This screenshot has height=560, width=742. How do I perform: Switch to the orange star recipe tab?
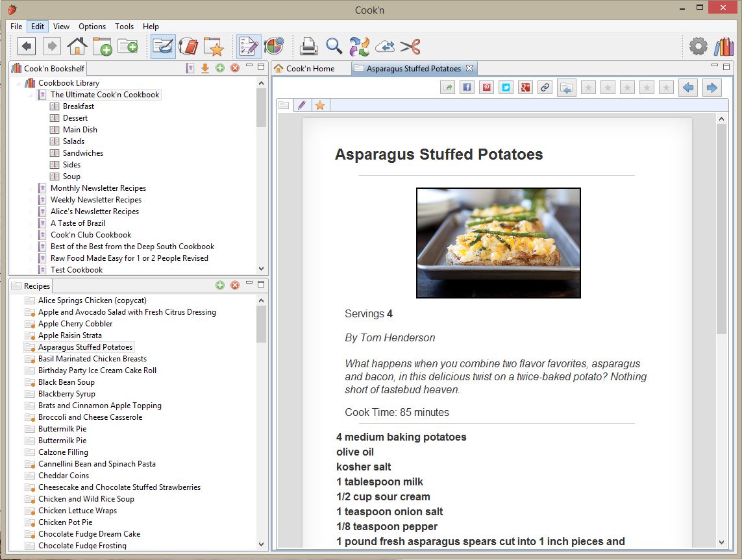pos(320,105)
